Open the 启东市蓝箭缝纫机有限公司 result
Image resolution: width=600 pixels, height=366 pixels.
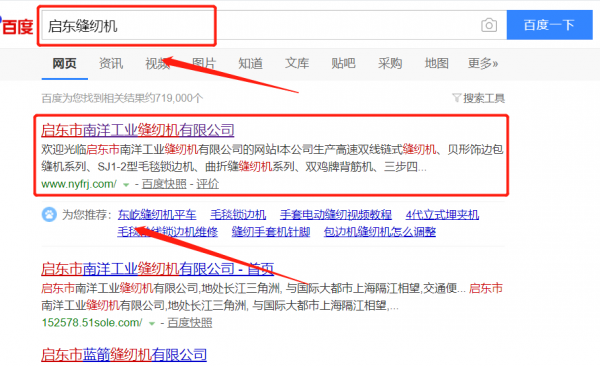pyautogui.click(x=124, y=355)
